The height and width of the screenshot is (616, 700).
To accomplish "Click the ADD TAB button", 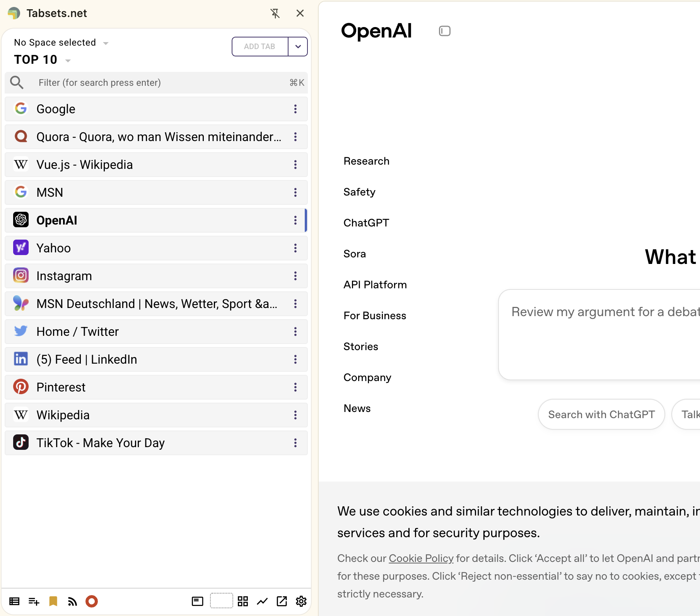I will click(260, 46).
